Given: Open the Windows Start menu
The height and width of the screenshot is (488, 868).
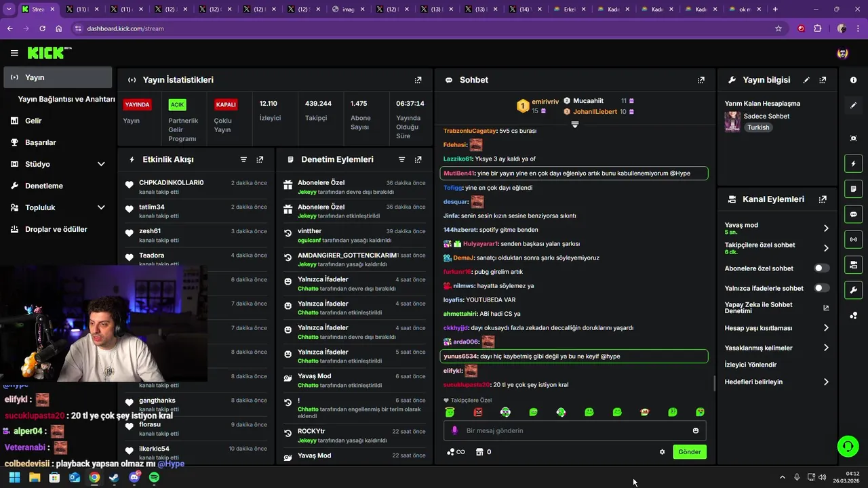Looking at the screenshot, I should (x=14, y=477).
